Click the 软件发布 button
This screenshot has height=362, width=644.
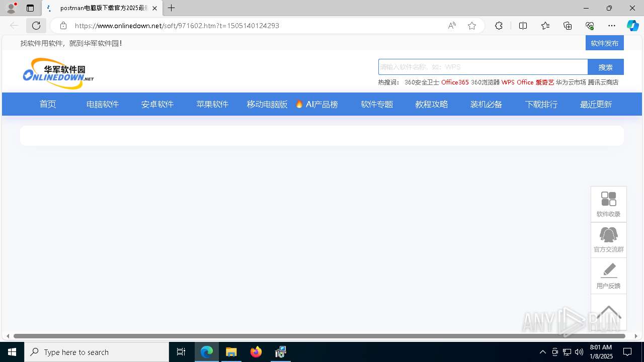pyautogui.click(x=605, y=43)
